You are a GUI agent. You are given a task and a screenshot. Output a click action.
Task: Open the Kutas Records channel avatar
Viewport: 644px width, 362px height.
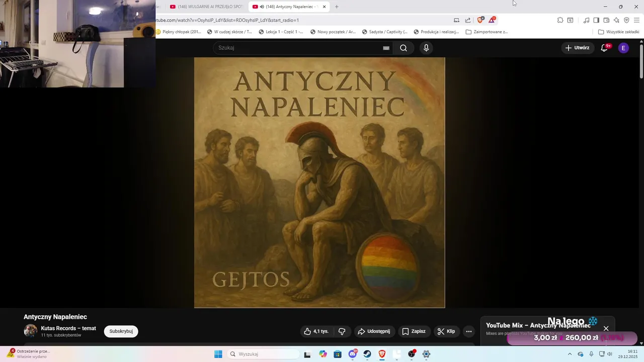(31, 331)
